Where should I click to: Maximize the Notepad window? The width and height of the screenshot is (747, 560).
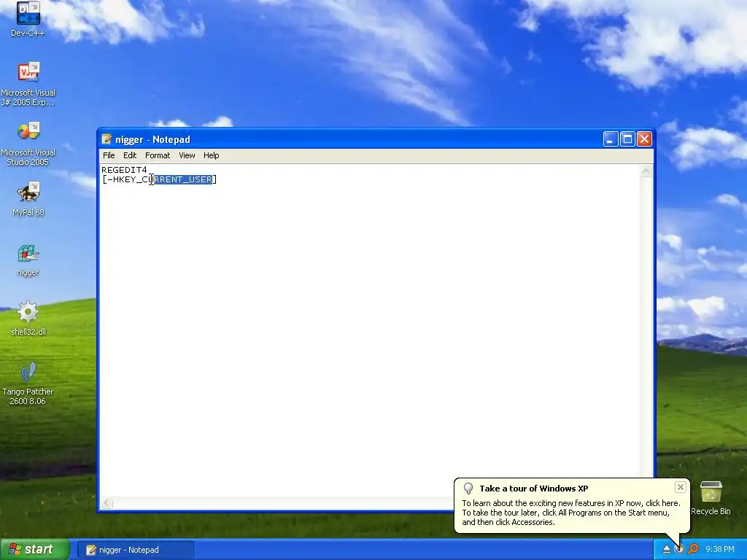click(x=627, y=139)
